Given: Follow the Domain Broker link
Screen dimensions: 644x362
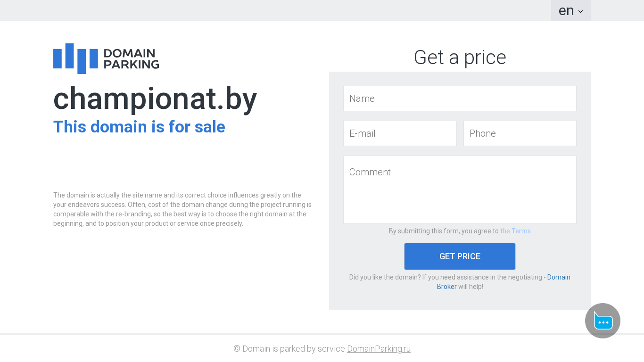Looking at the screenshot, I should [x=504, y=282].
